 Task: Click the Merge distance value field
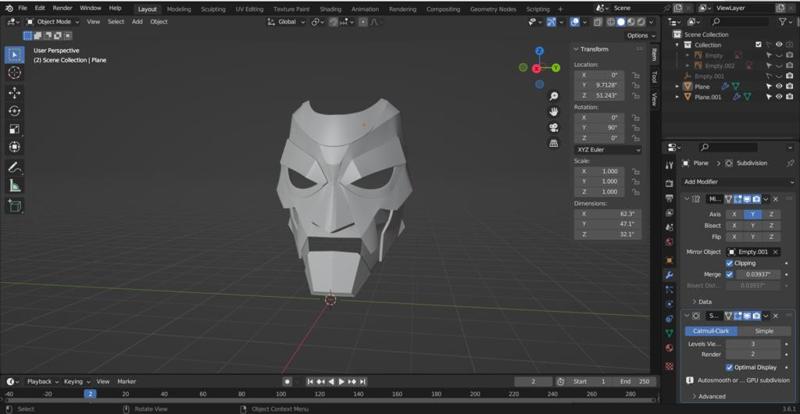coord(757,274)
